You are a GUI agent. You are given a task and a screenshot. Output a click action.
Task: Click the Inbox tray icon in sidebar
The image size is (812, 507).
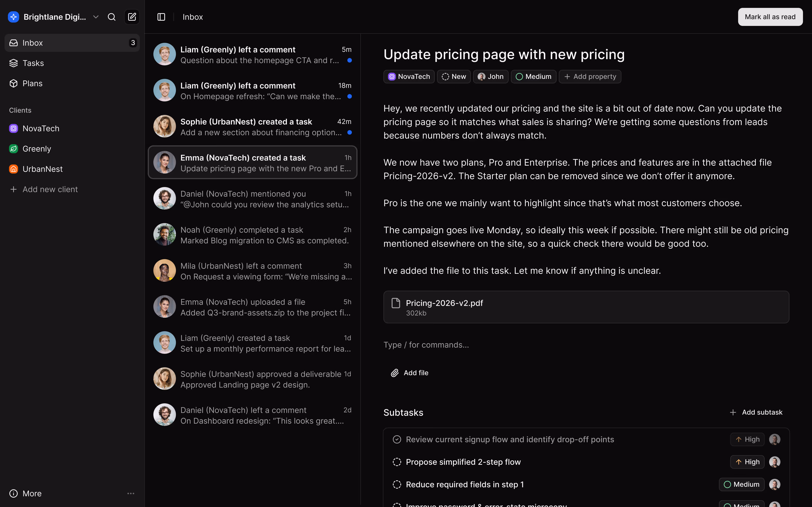[x=13, y=43]
